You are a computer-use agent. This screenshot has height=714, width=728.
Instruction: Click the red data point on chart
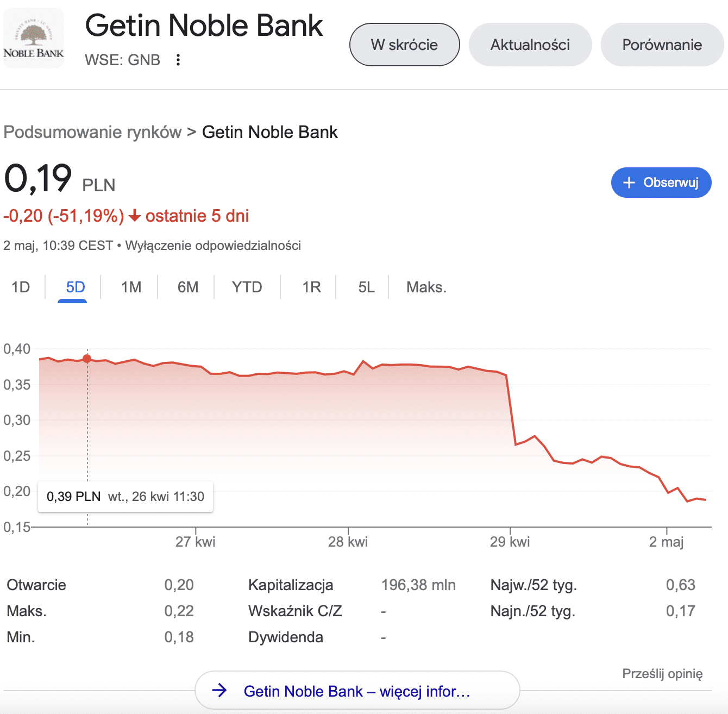click(87, 359)
